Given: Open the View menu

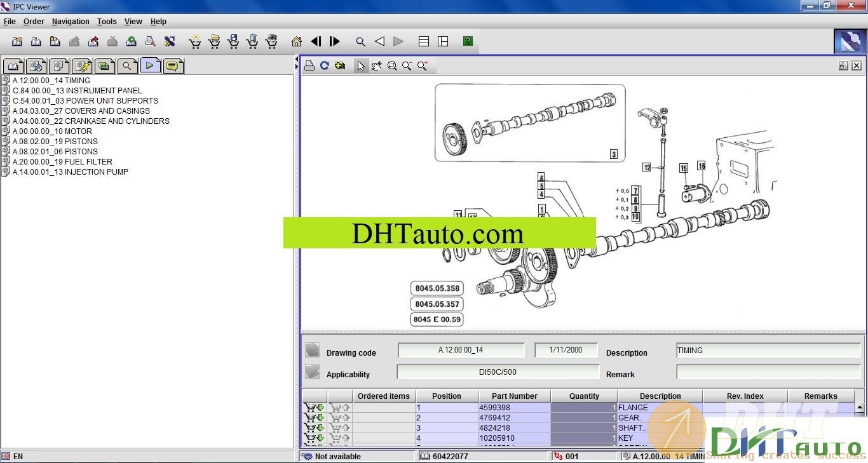Looking at the screenshot, I should pos(133,22).
